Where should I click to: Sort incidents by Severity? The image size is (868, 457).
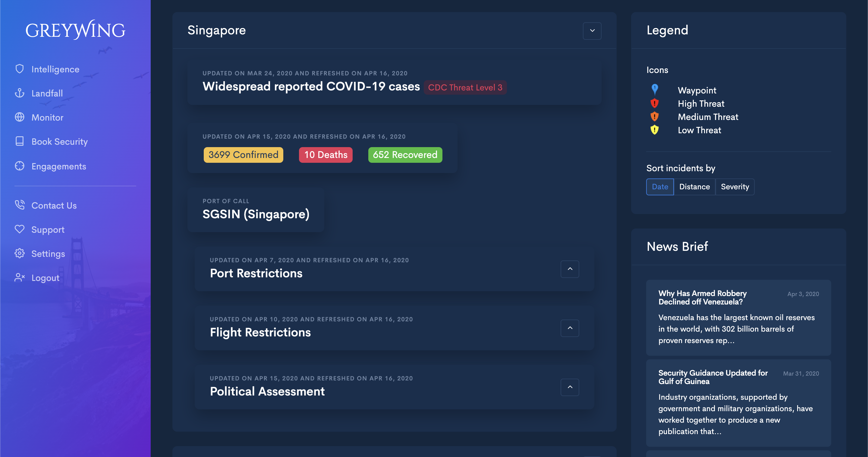click(x=734, y=187)
